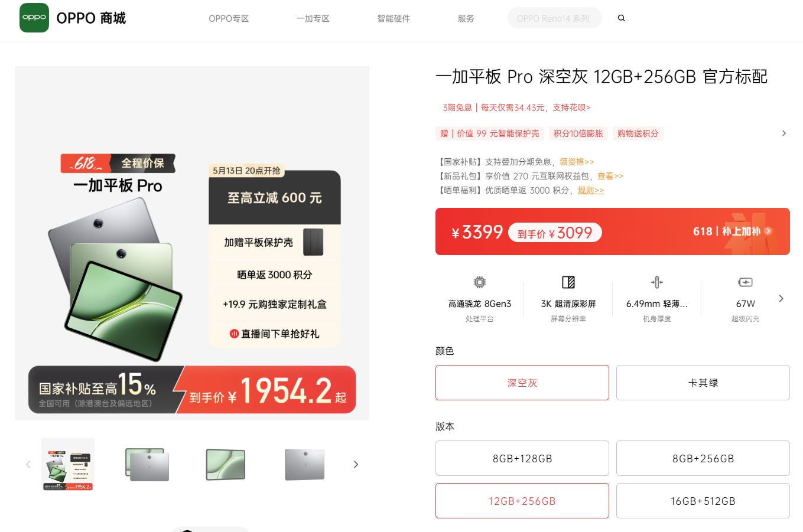This screenshot has width=803, height=532.
Task: Open the 智能硬件 menu item
Action: point(394,18)
